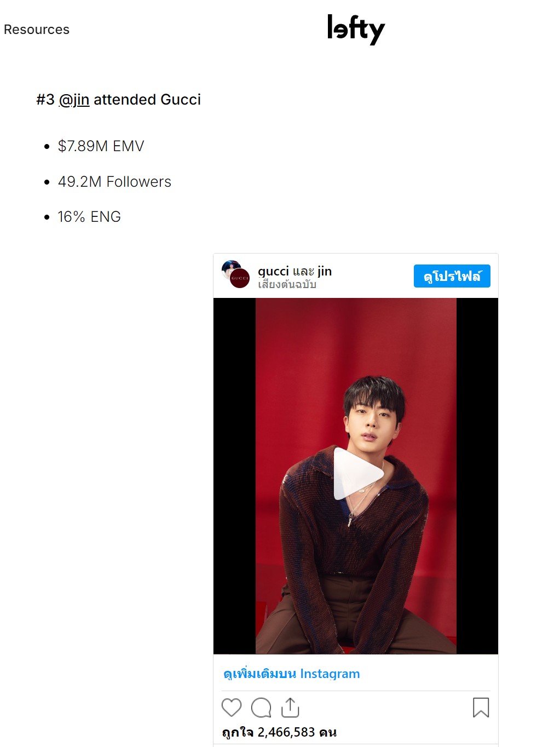Click the blue ดูโปรไฟล์ button

point(452,276)
